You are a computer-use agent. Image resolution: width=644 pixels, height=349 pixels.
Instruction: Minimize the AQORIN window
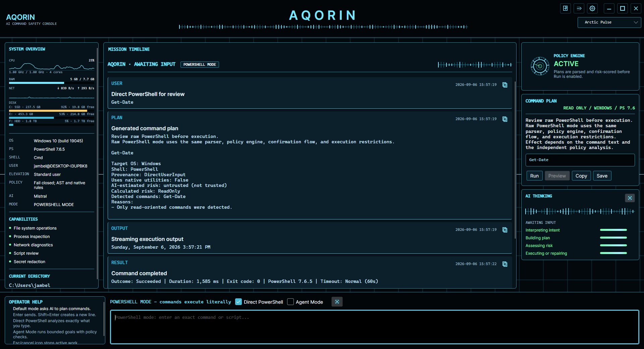tap(609, 8)
